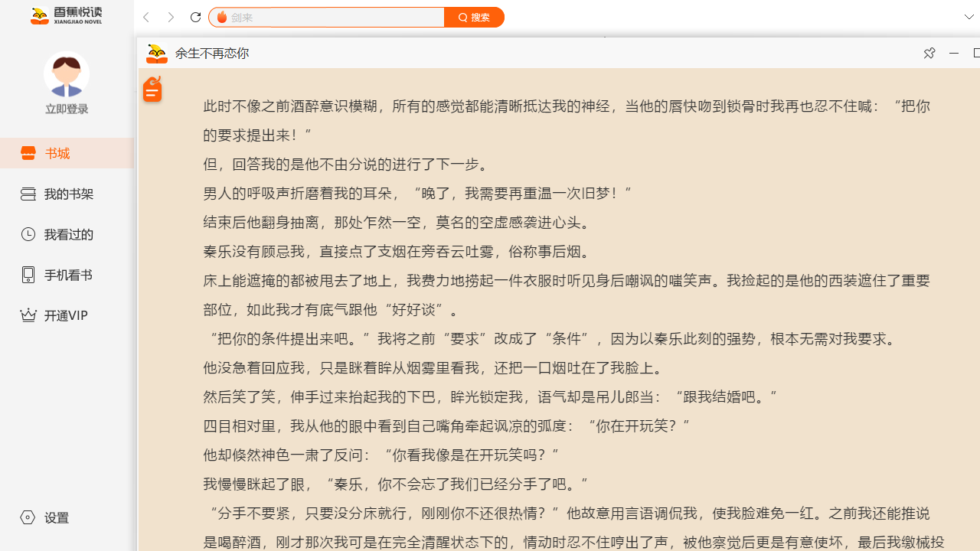980x551 pixels.
Task: Refresh the current page
Action: (195, 17)
